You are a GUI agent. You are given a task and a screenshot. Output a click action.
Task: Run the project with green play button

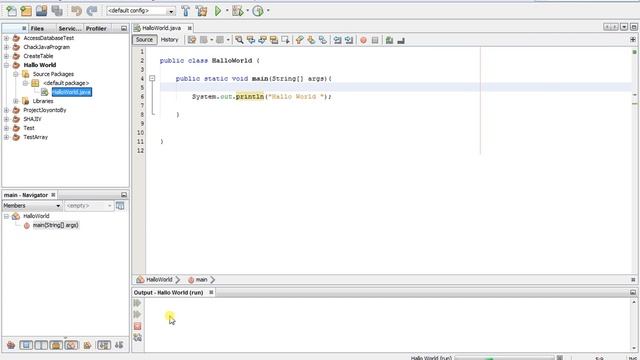coord(218,11)
